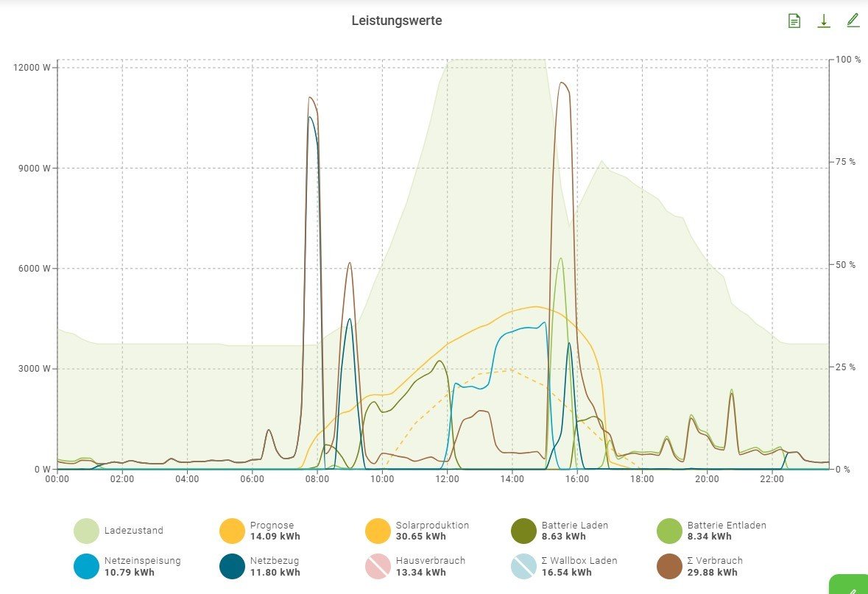Click the 18:00 tick on time axis

click(x=642, y=479)
